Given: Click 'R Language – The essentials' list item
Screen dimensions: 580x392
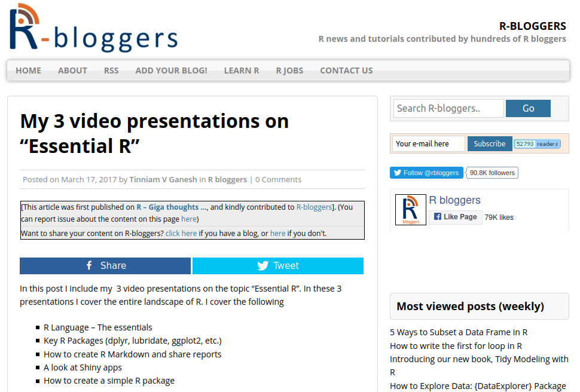Looking at the screenshot, I should [x=97, y=327].
